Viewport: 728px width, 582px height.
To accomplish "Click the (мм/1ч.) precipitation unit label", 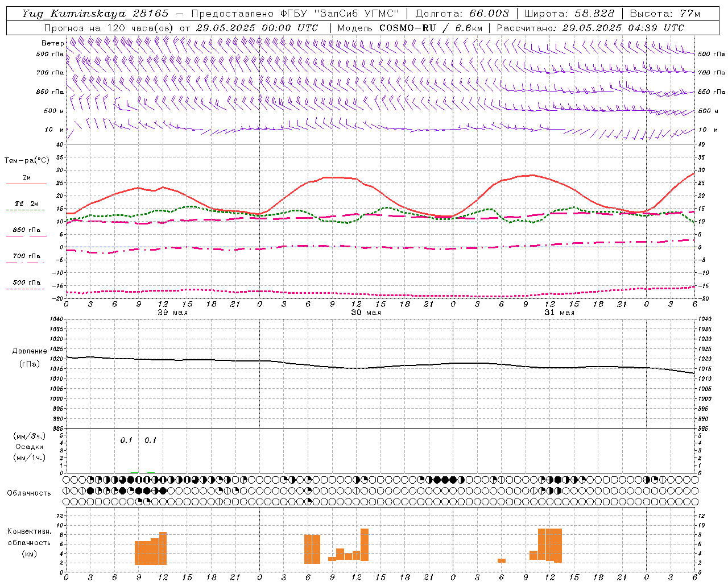I will (x=29, y=458).
